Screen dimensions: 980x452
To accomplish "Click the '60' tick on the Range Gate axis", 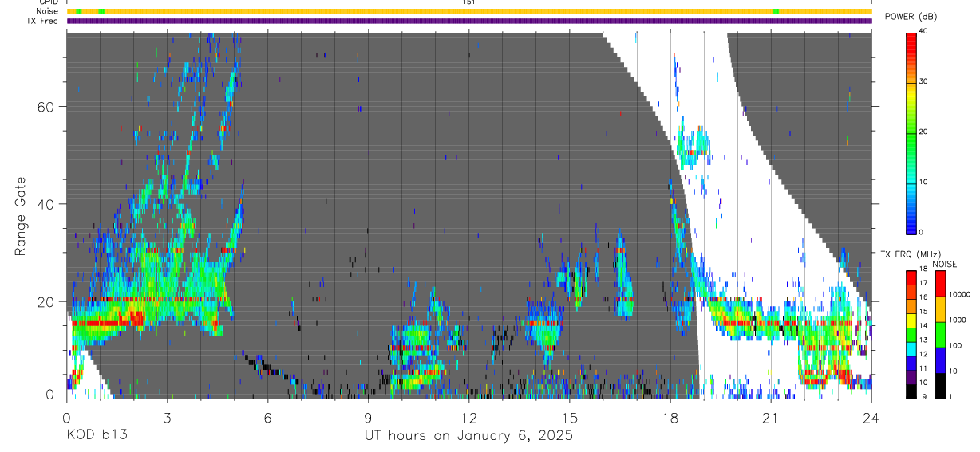I will click(x=47, y=107).
